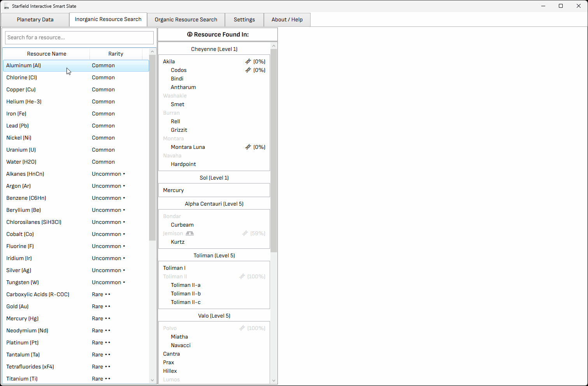Select Copper (Cu) in the resource list
The image size is (588, 386).
pos(76,89)
